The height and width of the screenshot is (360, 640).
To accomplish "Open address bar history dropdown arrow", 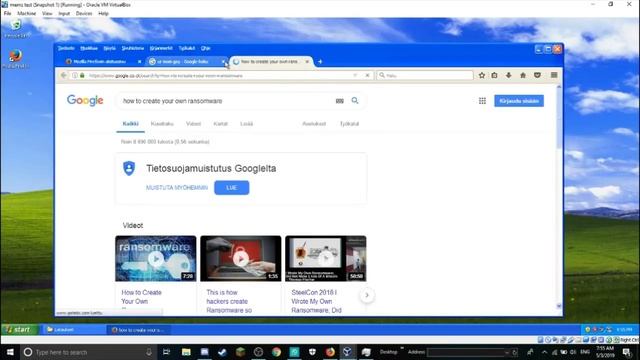I will (355, 76).
